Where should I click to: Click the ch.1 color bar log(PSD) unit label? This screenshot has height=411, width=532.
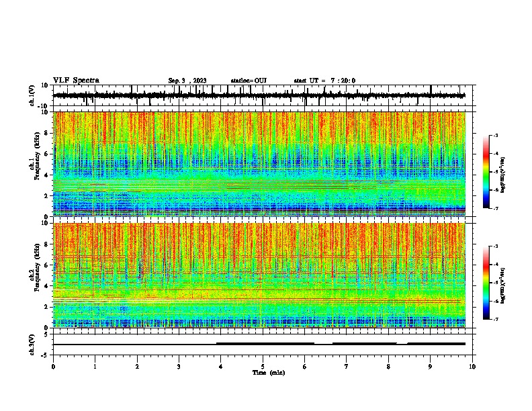point(503,175)
